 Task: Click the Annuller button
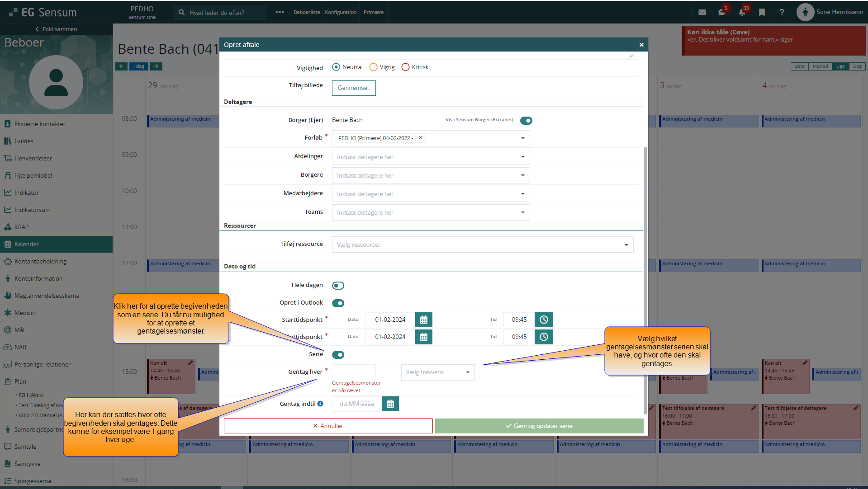tap(328, 426)
